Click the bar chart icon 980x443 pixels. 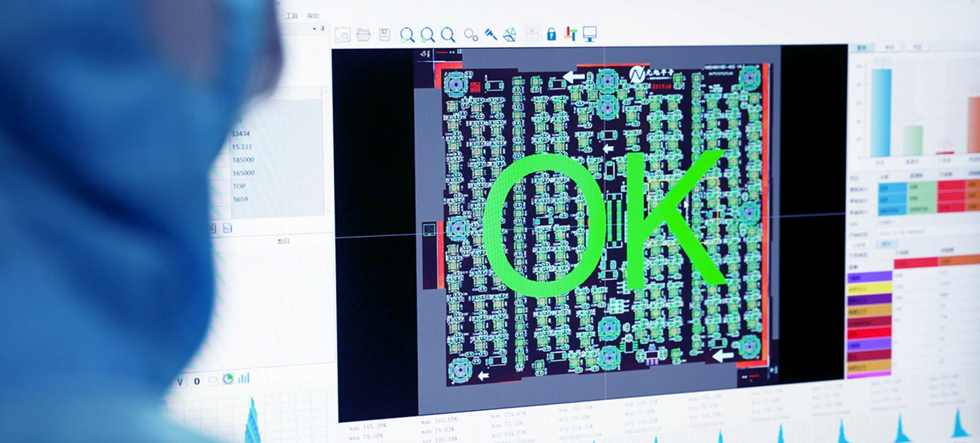click(x=243, y=379)
